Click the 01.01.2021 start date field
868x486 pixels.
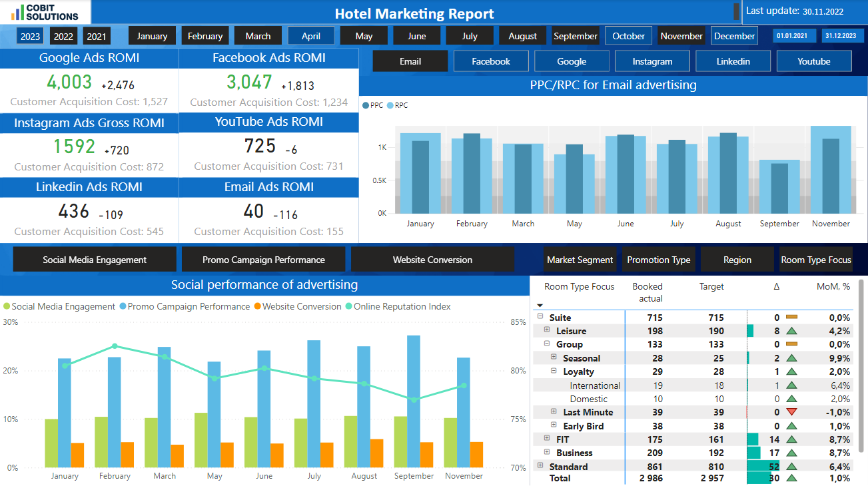(x=794, y=35)
